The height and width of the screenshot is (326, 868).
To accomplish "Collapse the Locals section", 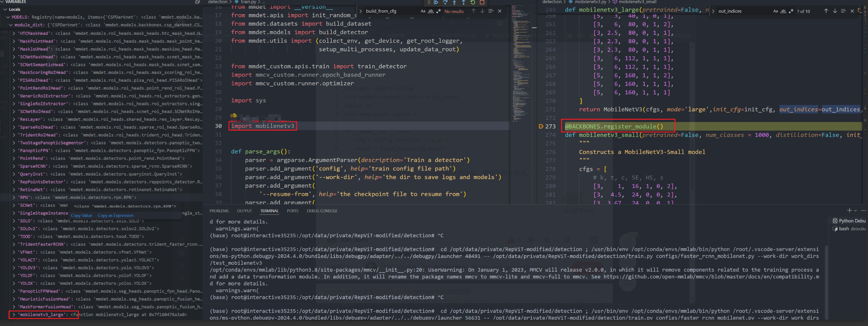I will [5, 10].
